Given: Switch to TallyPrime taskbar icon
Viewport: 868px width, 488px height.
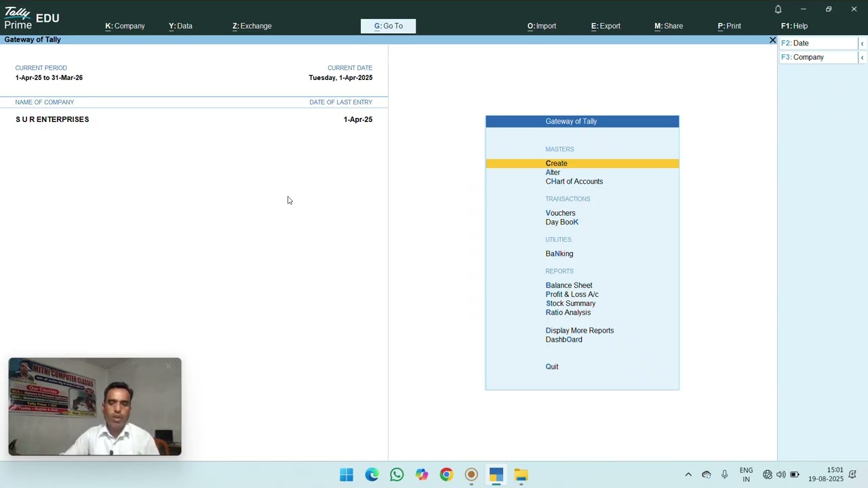Looking at the screenshot, I should 496,474.
